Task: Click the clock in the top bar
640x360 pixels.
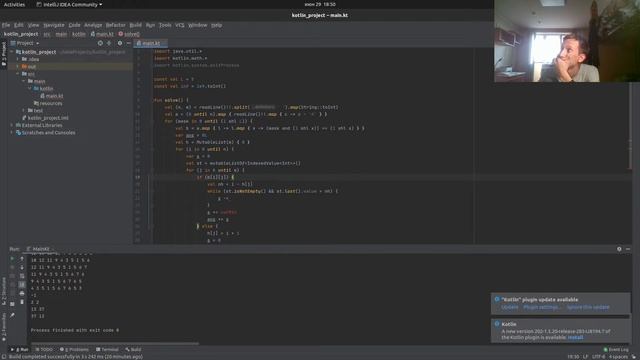Action: [320, 4]
